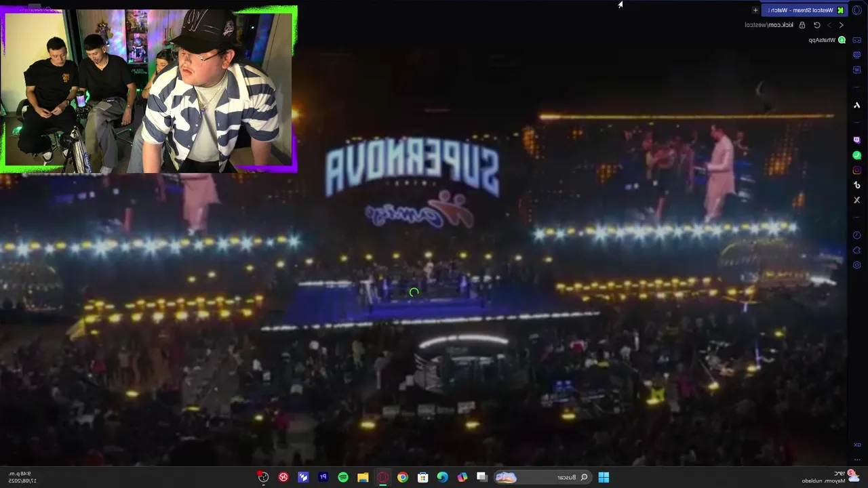Open a new browser tab

[755, 10]
